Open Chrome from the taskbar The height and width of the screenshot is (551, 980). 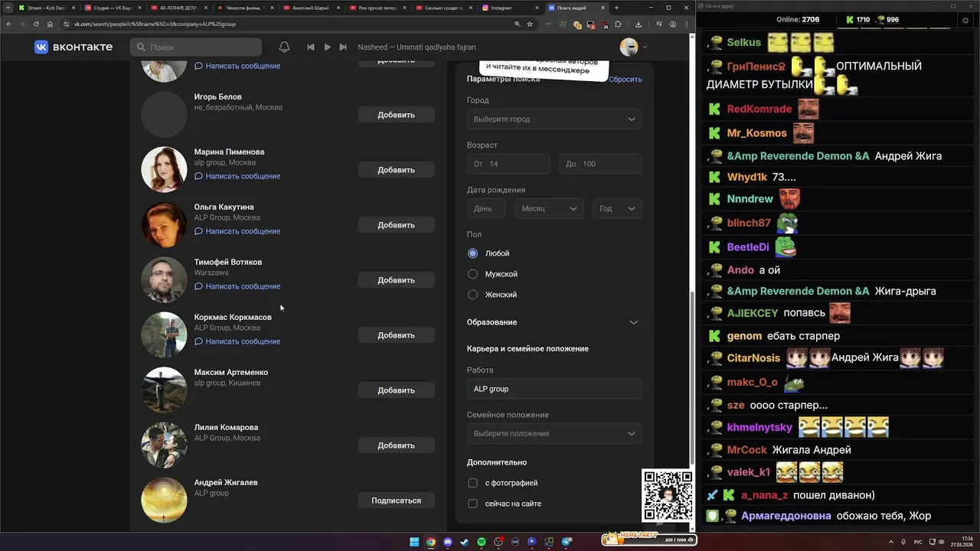coord(431,542)
